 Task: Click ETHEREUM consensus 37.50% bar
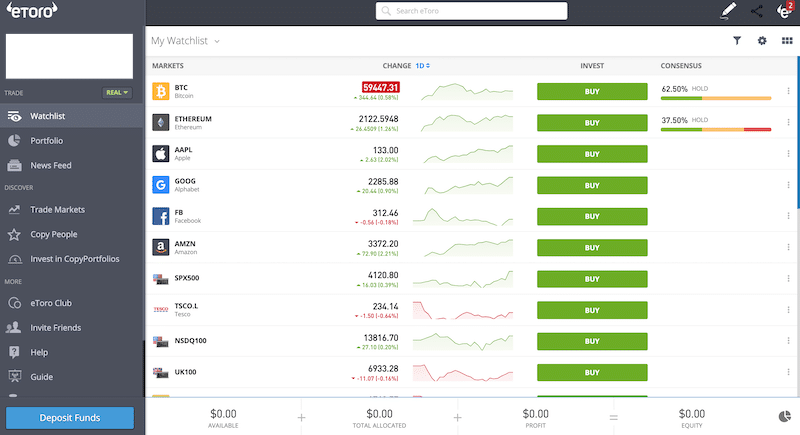(716, 130)
